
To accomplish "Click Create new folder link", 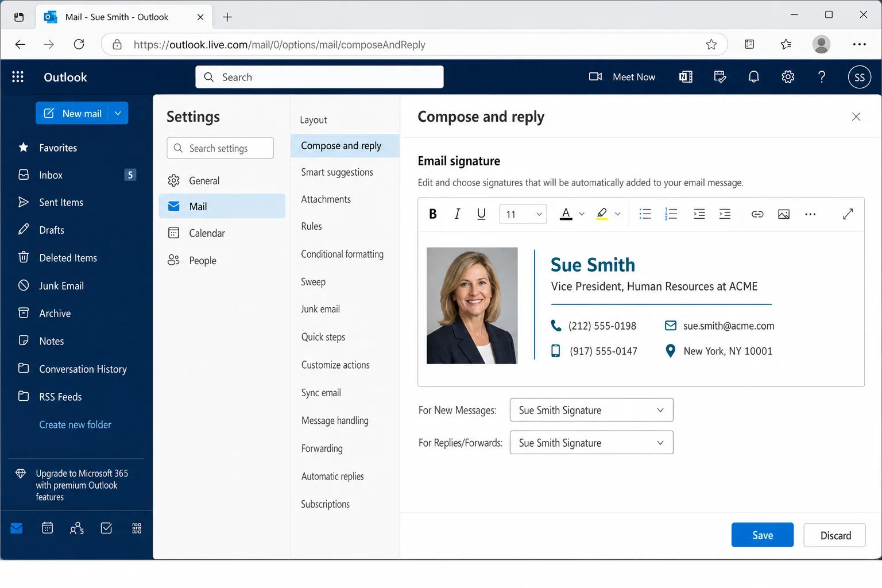I will [x=75, y=425].
